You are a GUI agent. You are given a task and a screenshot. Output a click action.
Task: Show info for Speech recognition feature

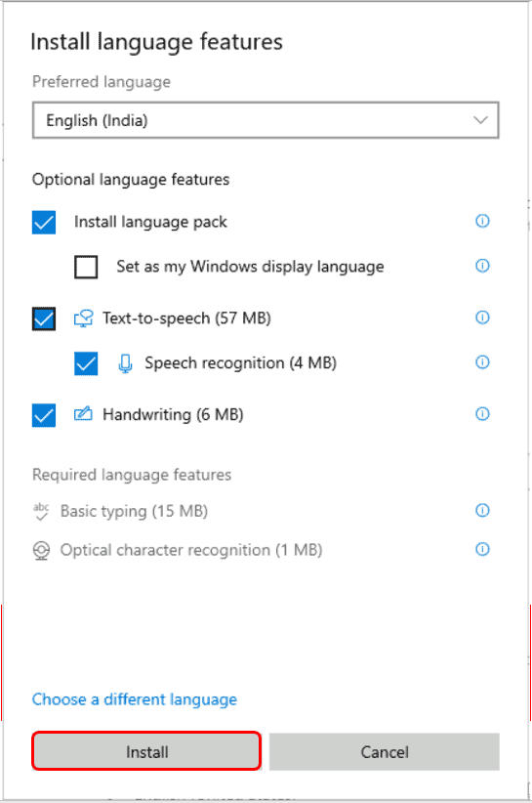coord(482,362)
